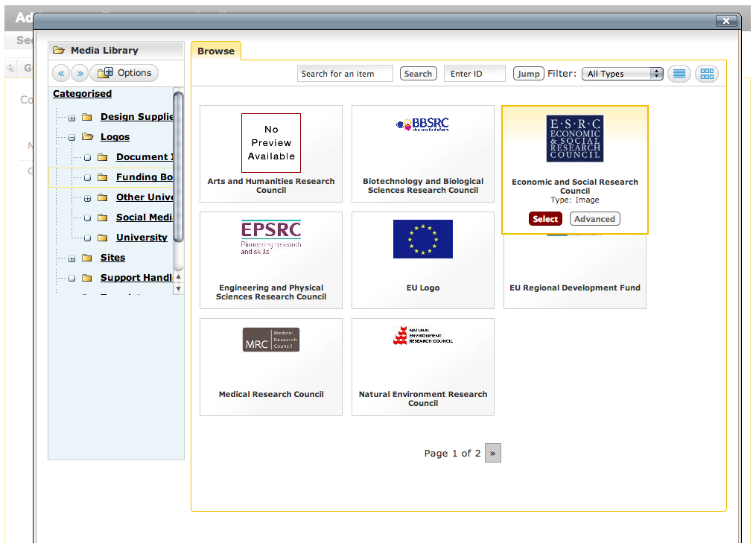Expand the Design Supplier folder node
This screenshot has height=543, width=756.
(x=72, y=118)
